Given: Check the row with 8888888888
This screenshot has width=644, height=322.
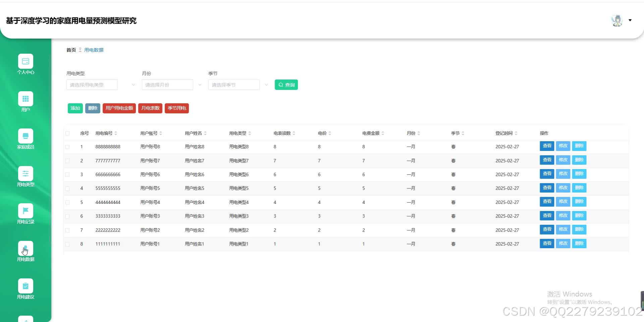Looking at the screenshot, I should click(67, 147).
